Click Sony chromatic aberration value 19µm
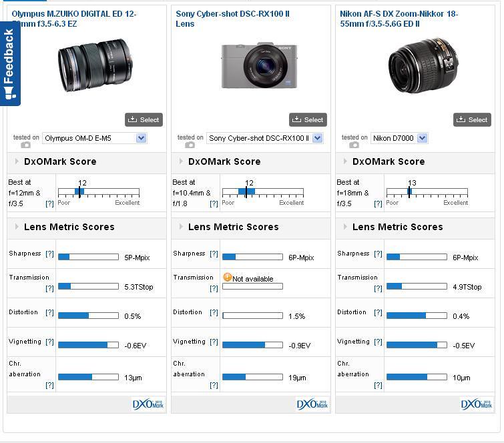This screenshot has width=504, height=443. coord(297,378)
